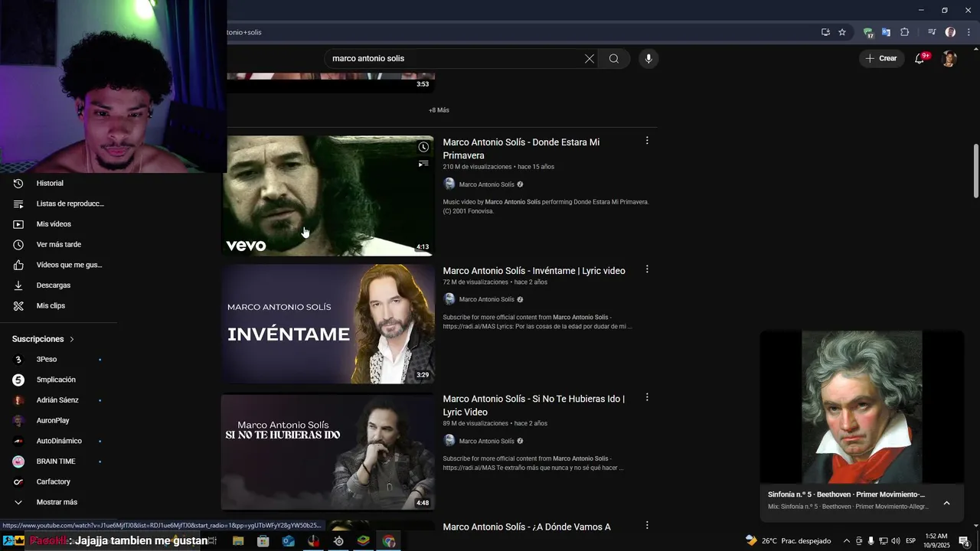Open Chrome three-dot menu
980x551 pixels.
tap(969, 32)
